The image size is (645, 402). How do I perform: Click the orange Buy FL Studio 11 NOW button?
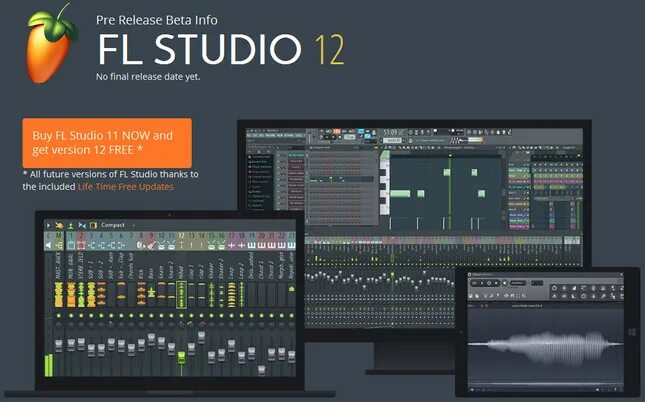click(x=107, y=143)
